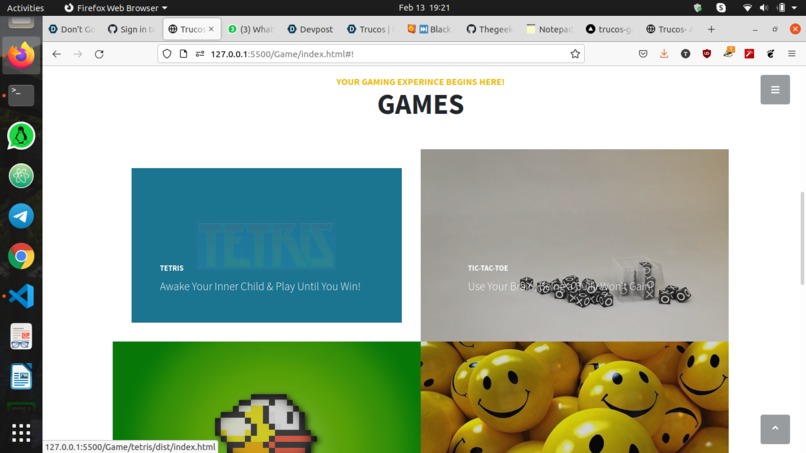Open Telegram from the dock

click(x=21, y=216)
